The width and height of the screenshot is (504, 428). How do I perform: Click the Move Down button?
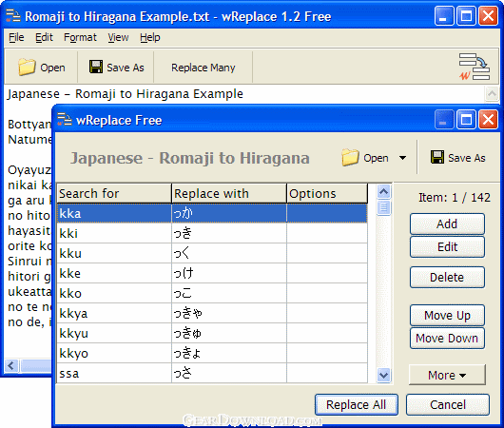pos(447,338)
